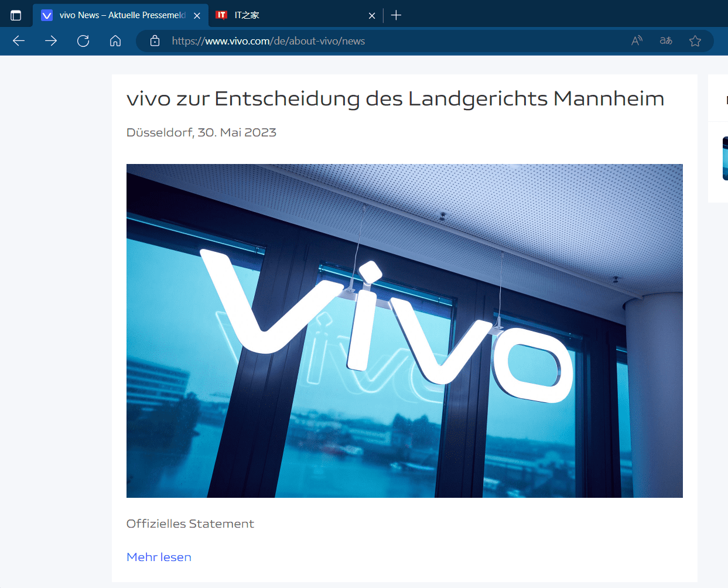728x588 pixels.
Task: Close the vivo News tab
Action: click(x=197, y=16)
